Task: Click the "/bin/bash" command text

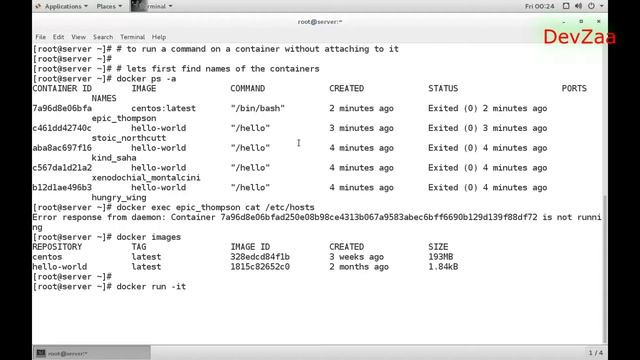Action: pyautogui.click(x=258, y=108)
